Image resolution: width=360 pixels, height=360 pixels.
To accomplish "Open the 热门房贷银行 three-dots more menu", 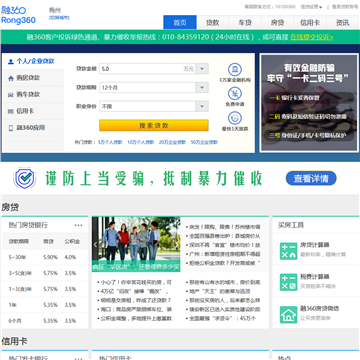I will tap(78, 225).
